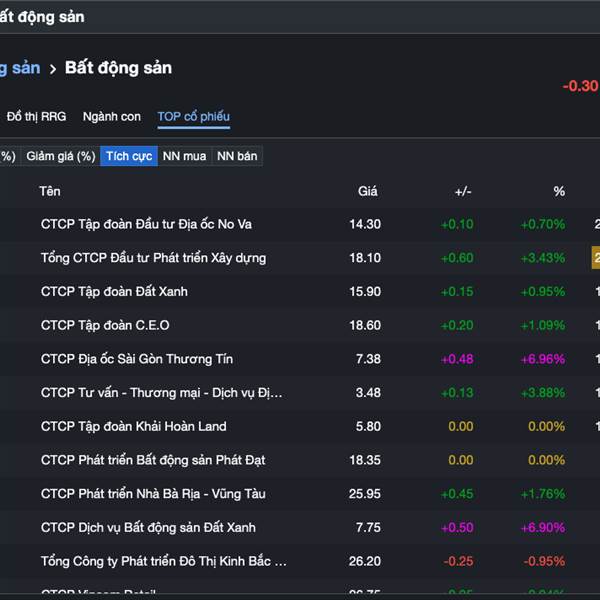Image resolution: width=600 pixels, height=600 pixels.
Task: Go back via the blue 'sản' breadcrumb link
Action: click(20, 68)
